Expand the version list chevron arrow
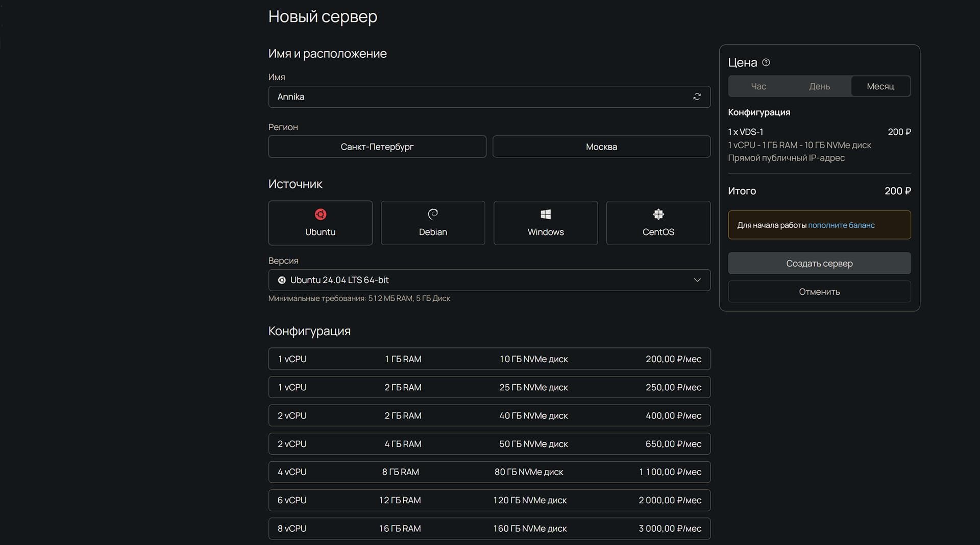 coord(697,280)
